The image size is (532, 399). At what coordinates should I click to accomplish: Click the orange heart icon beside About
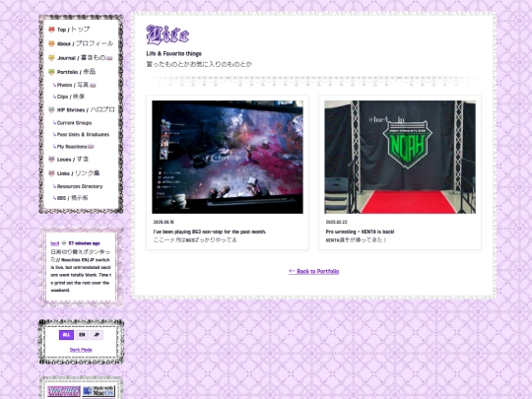(51, 43)
